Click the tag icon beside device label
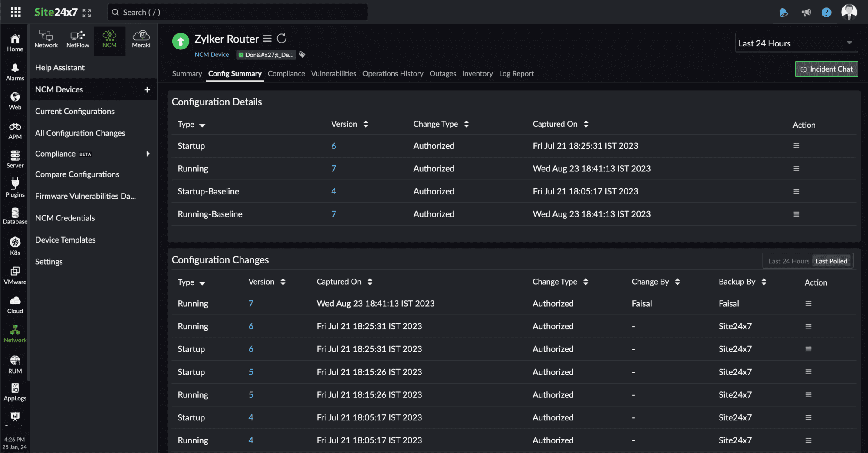 pos(302,55)
